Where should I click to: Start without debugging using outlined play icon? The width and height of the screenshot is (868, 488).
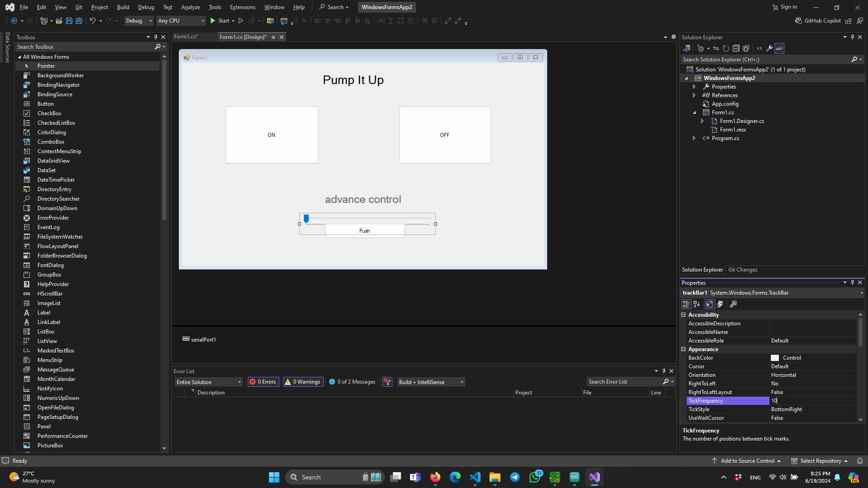(x=241, y=21)
